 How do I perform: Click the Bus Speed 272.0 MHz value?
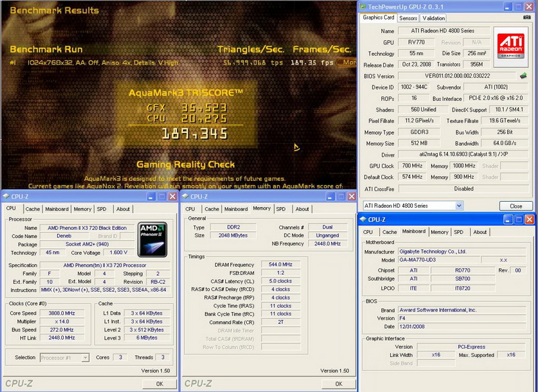62,329
